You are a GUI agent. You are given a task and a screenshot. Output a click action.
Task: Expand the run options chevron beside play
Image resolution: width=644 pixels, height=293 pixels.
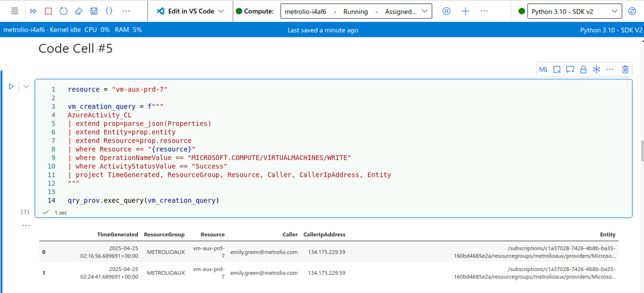(26, 86)
